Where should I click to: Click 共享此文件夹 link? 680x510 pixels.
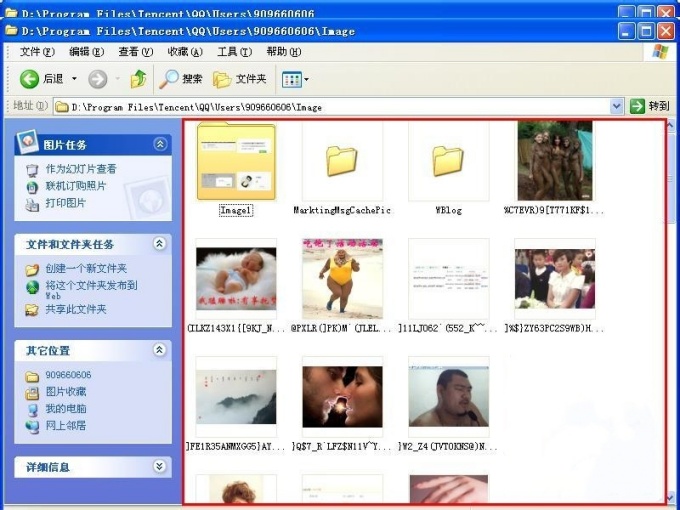76,309
